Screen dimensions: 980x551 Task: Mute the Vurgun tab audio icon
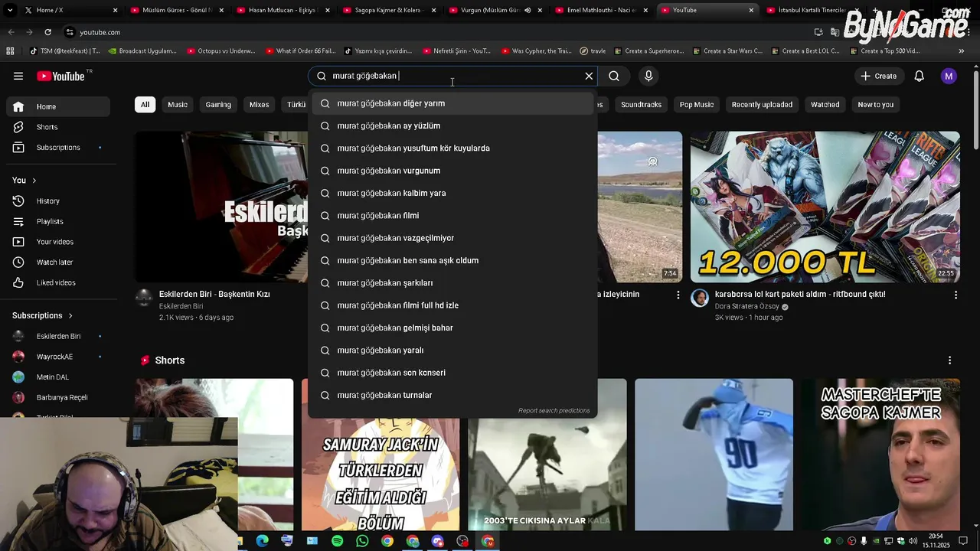(x=528, y=10)
